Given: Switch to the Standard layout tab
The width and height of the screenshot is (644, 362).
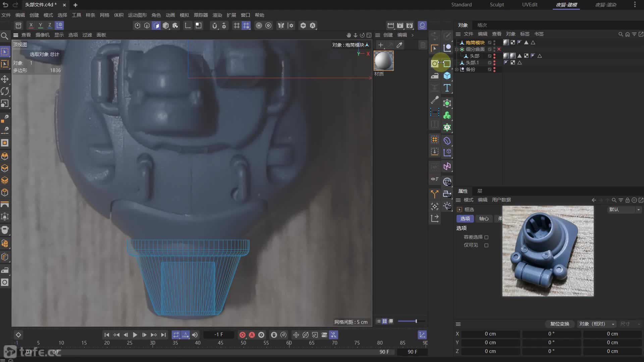Looking at the screenshot, I should click(x=461, y=5).
